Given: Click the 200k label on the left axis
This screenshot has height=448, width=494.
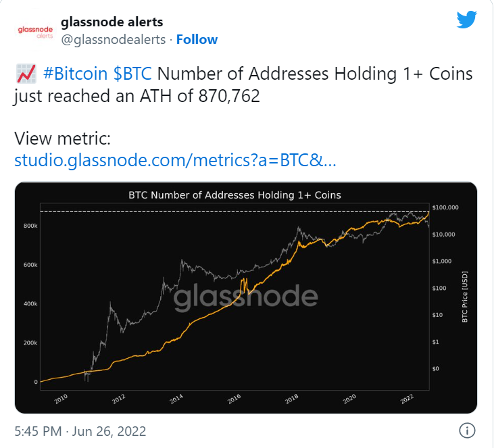Looking at the screenshot, I should [x=30, y=343].
